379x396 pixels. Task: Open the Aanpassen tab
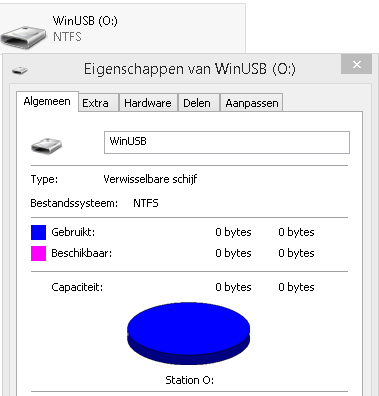coord(252,103)
